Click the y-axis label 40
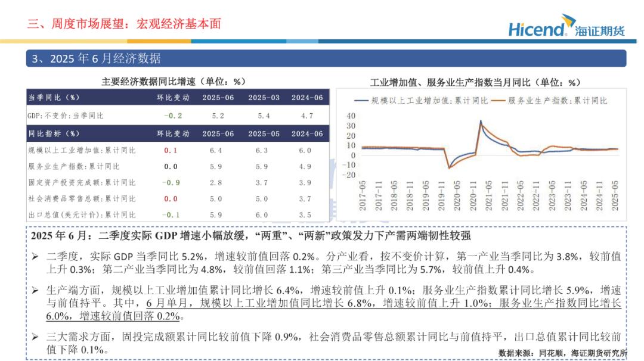 [351, 116]
